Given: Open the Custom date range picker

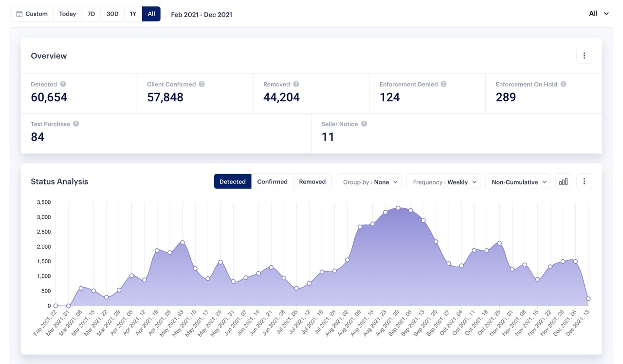Looking at the screenshot, I should (x=32, y=14).
